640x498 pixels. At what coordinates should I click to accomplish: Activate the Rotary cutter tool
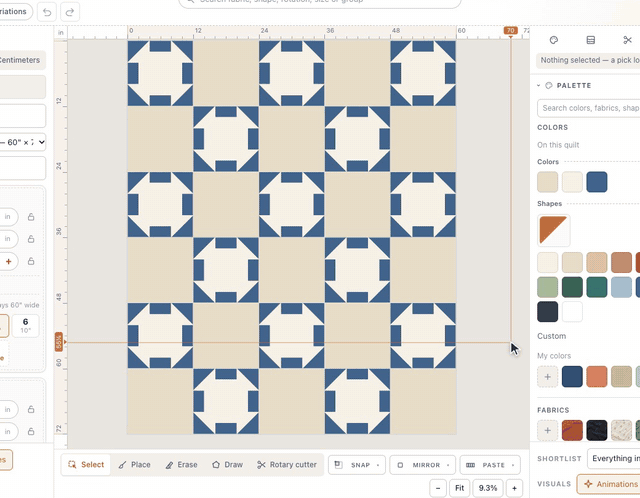(287, 465)
